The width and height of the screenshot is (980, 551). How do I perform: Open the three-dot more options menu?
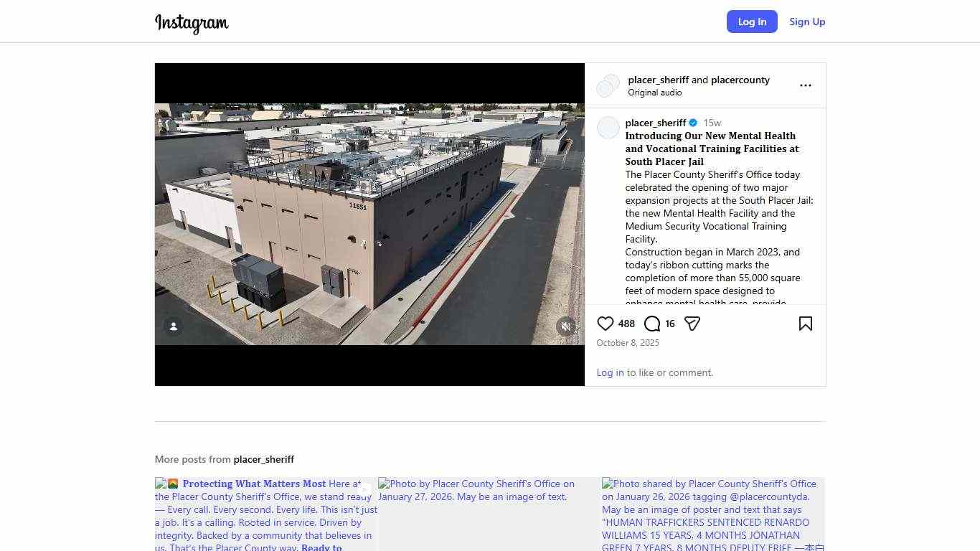pos(805,85)
